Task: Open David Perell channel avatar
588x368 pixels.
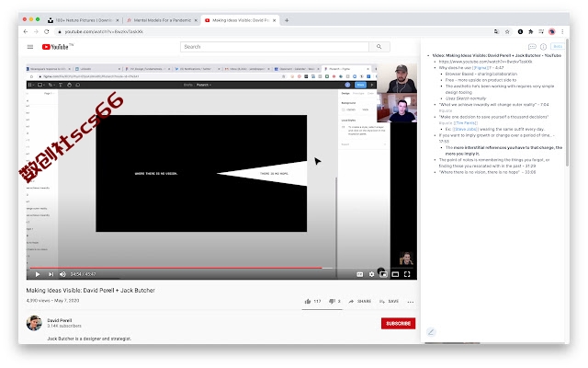Action: [x=34, y=323]
